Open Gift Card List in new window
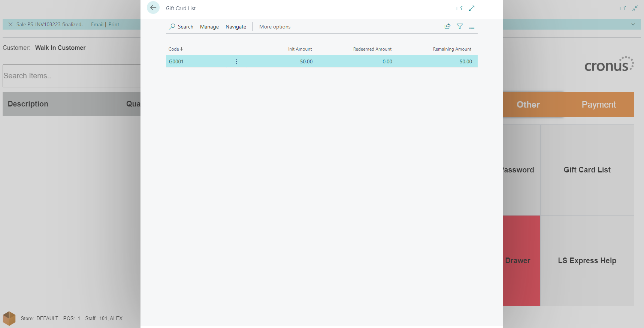This screenshot has width=644, height=328. tap(459, 8)
